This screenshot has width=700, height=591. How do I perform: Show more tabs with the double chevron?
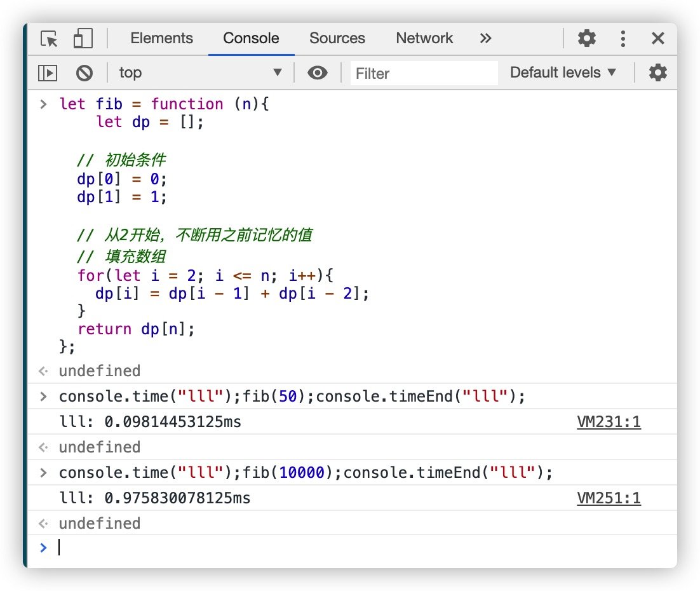click(486, 38)
